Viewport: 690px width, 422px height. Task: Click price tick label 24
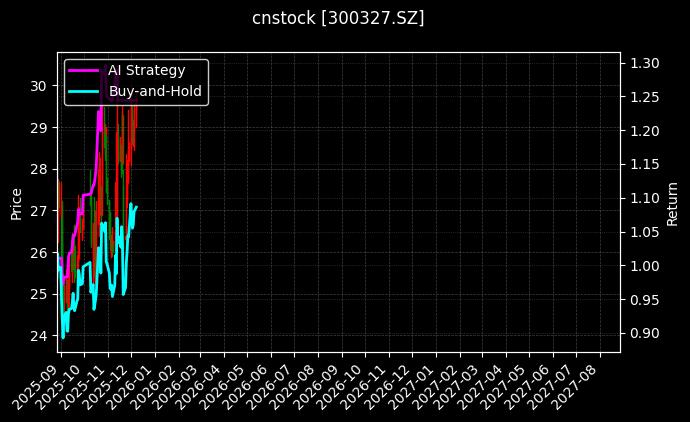click(38, 336)
